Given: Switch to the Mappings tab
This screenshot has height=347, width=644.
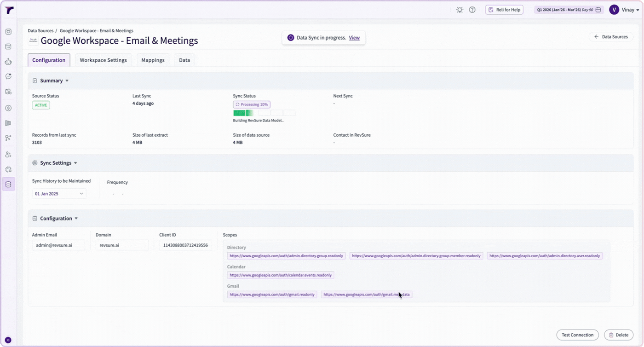Looking at the screenshot, I should tap(153, 60).
